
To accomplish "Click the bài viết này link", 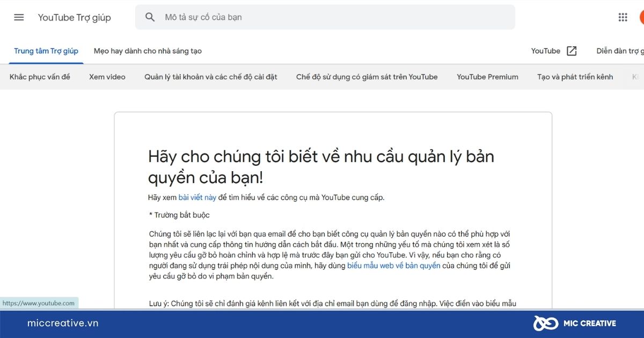I will (197, 197).
